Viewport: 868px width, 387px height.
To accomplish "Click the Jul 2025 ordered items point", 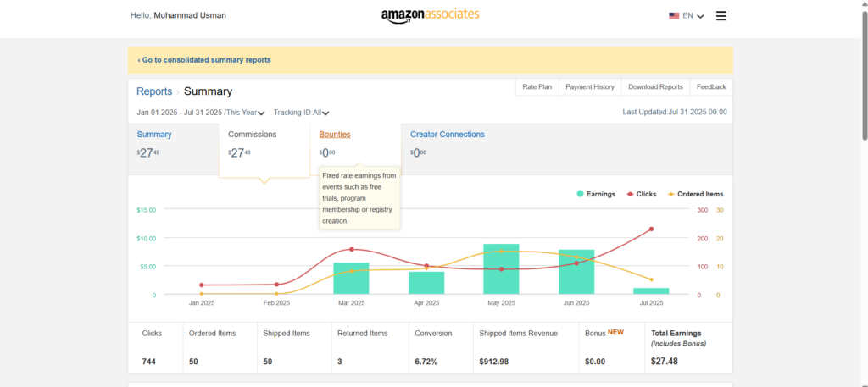I will (651, 279).
